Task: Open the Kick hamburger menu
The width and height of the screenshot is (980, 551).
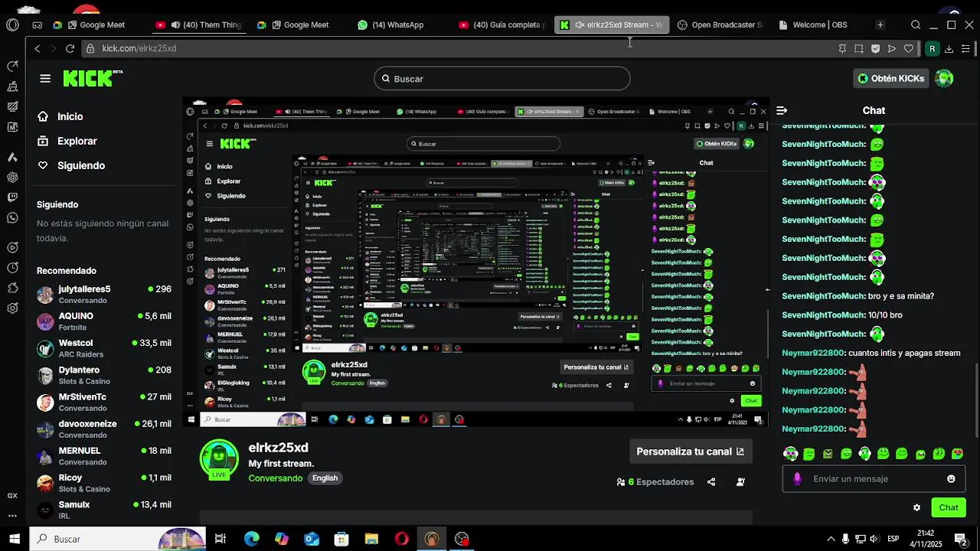Action: tap(45, 78)
